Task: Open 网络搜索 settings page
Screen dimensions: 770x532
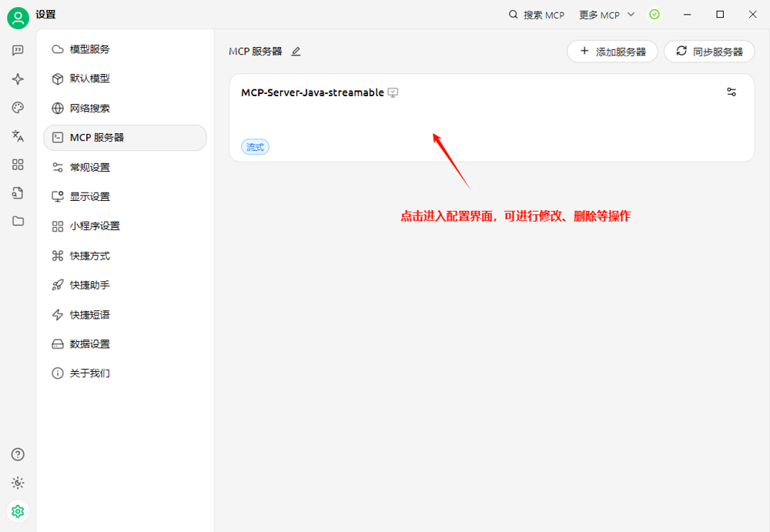Action: tap(90, 109)
